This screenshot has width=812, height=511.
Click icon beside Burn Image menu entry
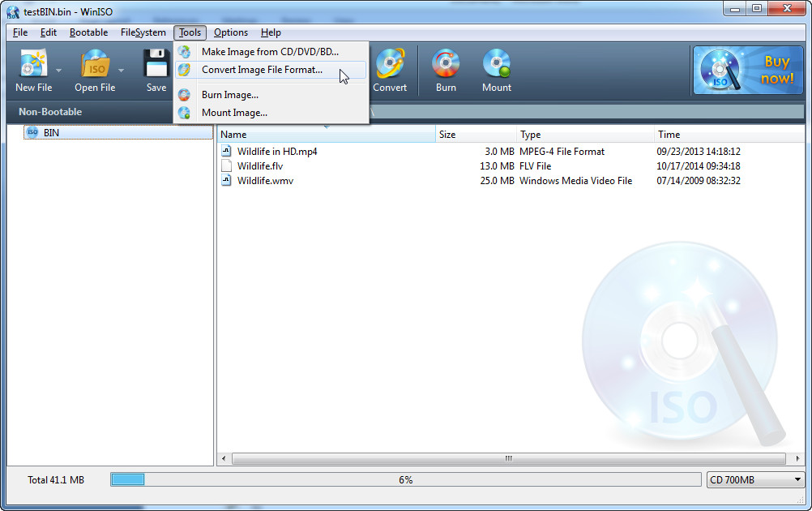184,95
